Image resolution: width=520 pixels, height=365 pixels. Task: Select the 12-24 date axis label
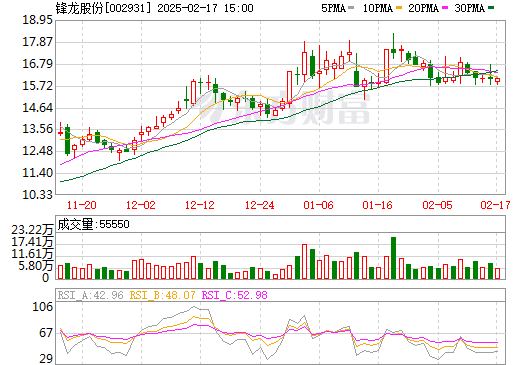click(259, 205)
